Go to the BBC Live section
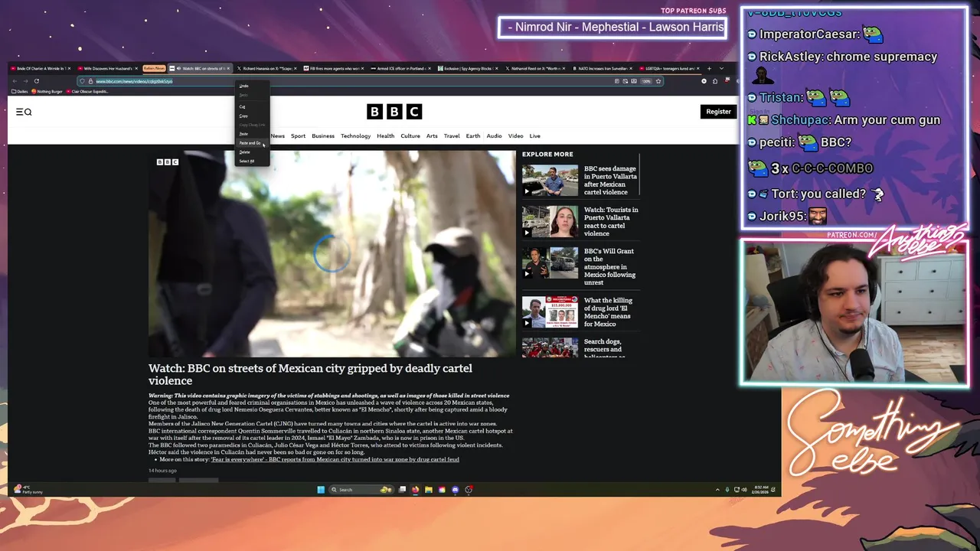980x551 pixels. coord(535,136)
